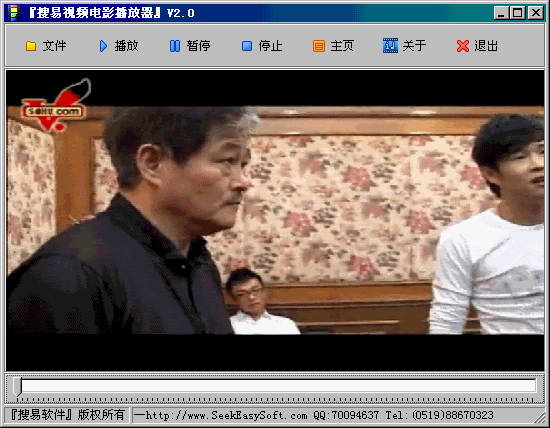This screenshot has width=550, height=428.
Task: Open the 文件 file button label
Action: (54, 46)
